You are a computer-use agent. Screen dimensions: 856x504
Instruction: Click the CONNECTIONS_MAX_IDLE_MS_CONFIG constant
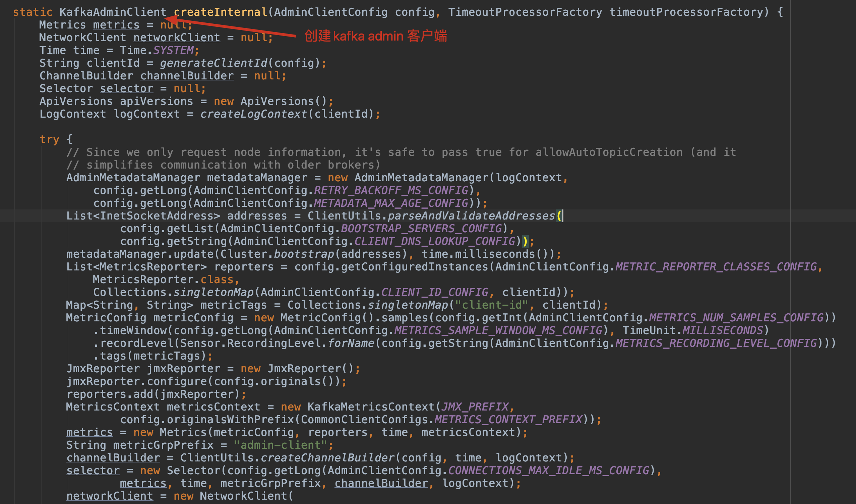coord(549,471)
